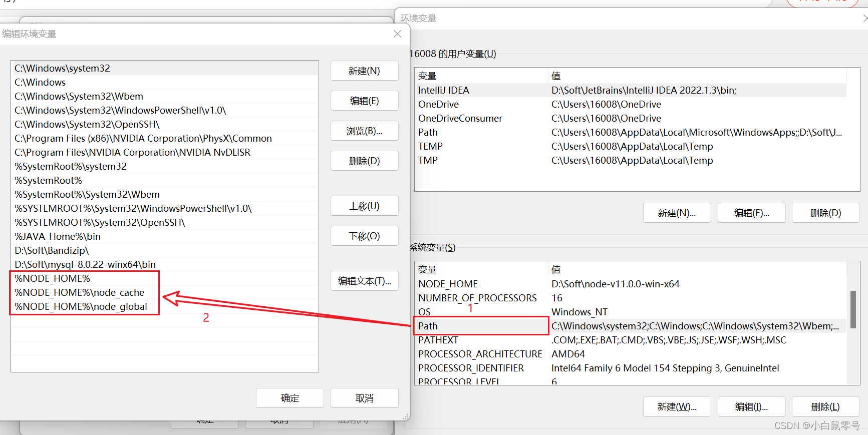Click the 编辑(E) button in edit dialog
The height and width of the screenshot is (435, 868).
[364, 101]
